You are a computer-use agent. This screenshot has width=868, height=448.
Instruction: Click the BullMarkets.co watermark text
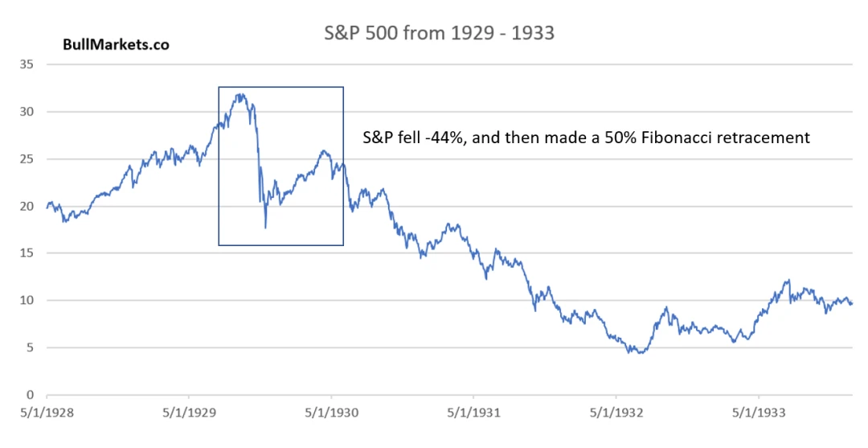click(117, 45)
